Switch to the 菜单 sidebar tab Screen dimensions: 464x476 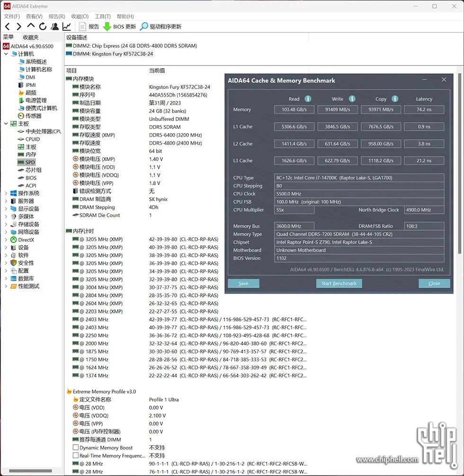pos(8,37)
